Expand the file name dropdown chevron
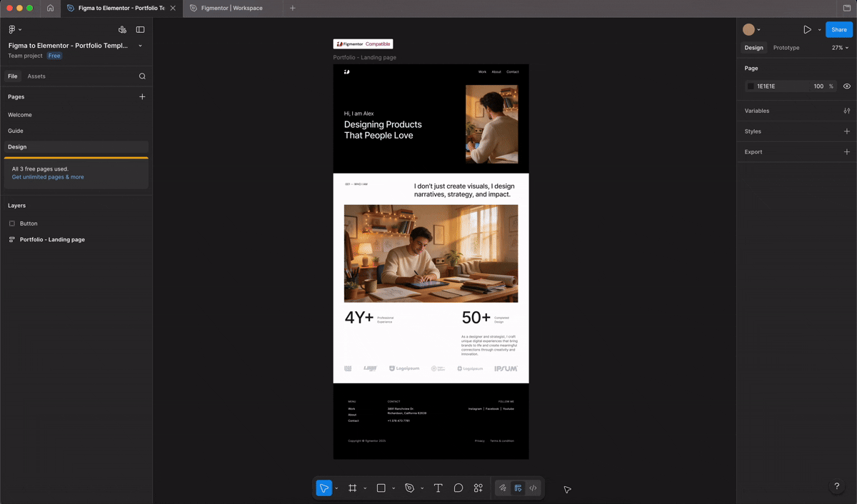 (x=140, y=45)
